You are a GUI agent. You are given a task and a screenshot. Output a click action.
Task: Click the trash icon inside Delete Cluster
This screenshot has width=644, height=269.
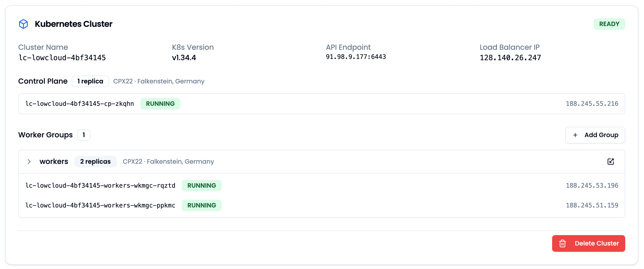point(563,243)
